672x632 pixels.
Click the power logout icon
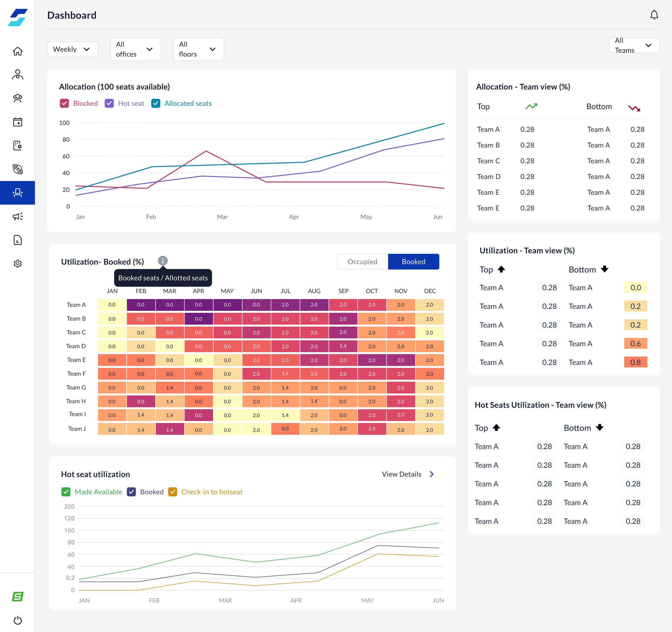coord(17,620)
